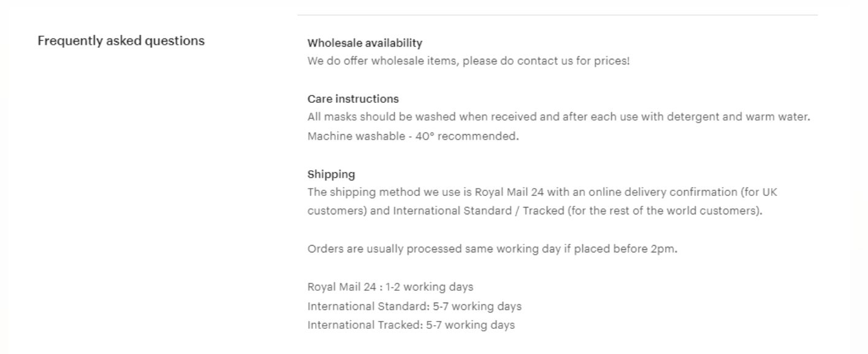Screen dimensions: 868x354
Task: Select the Wholesale availability question title
Action: [x=365, y=43]
